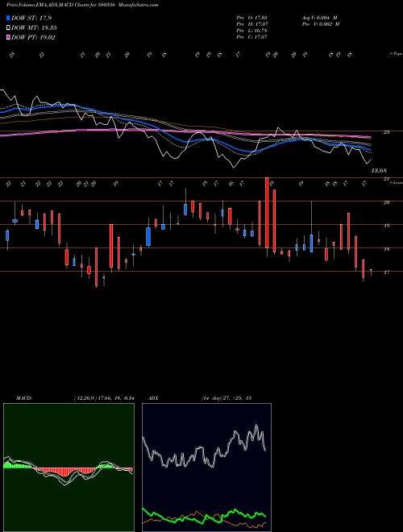This screenshot has height=532, width=403.
Task: Click the 'Pre L: 16.78' low value
Action: coord(251,31)
